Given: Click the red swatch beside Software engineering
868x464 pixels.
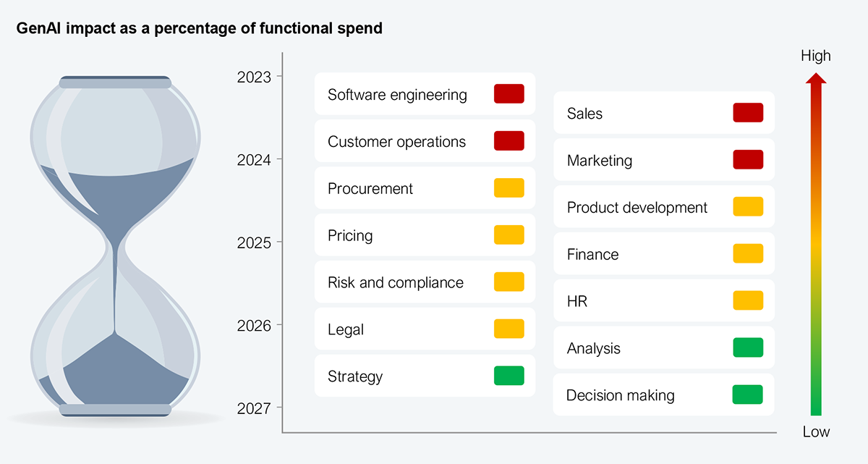Looking at the screenshot, I should 509,94.
